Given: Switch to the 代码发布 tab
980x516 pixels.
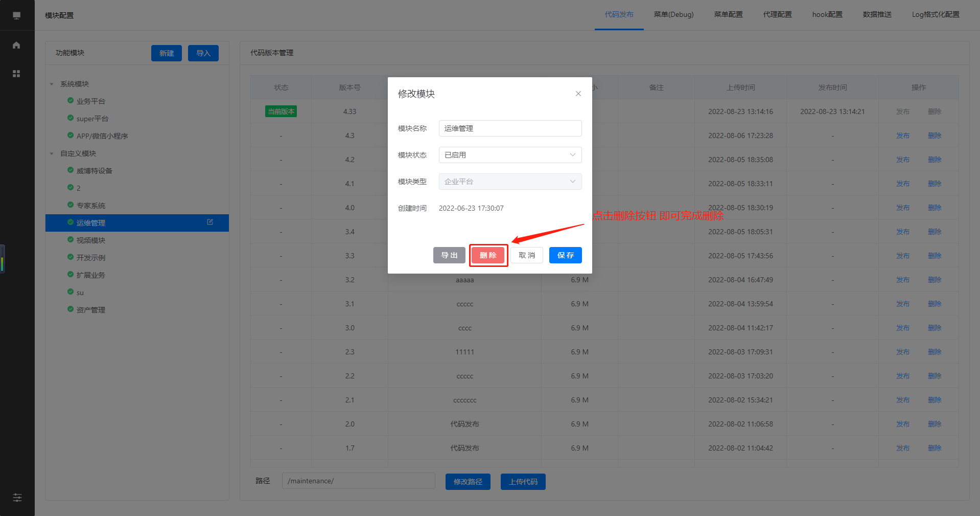Looking at the screenshot, I should (619, 15).
